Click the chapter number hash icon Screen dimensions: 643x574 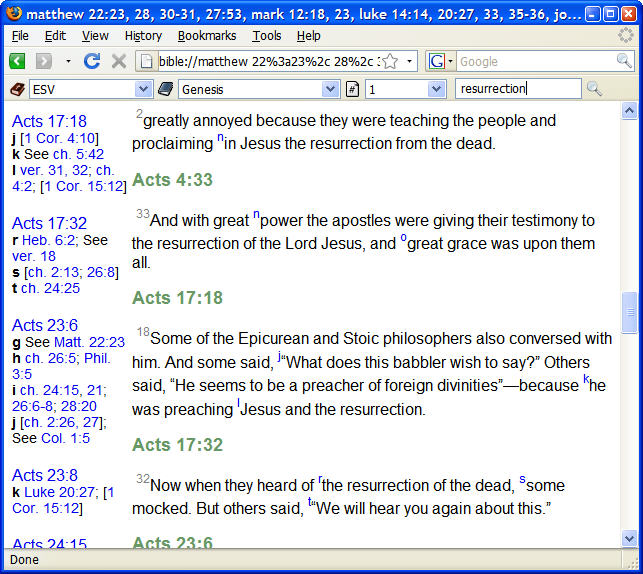(x=353, y=89)
